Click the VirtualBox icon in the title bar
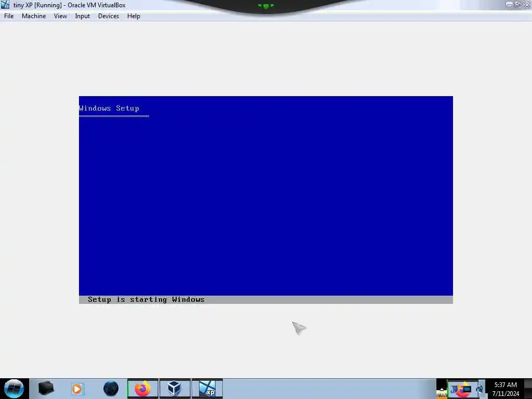532x399 pixels. (5, 5)
